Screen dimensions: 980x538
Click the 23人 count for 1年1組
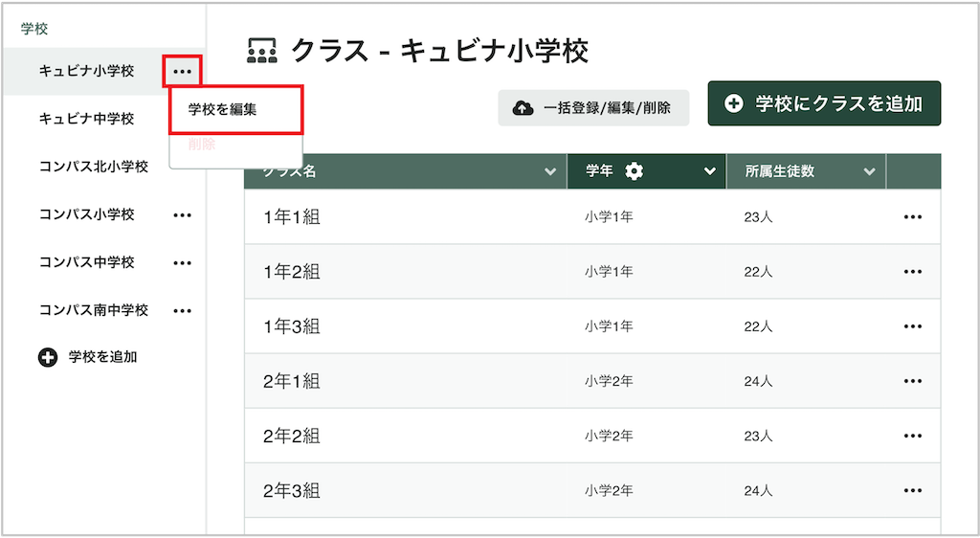pos(758,217)
